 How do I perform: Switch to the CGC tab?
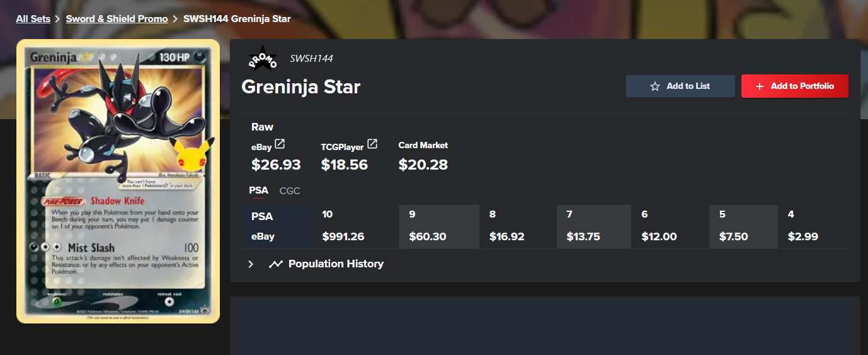tap(290, 190)
